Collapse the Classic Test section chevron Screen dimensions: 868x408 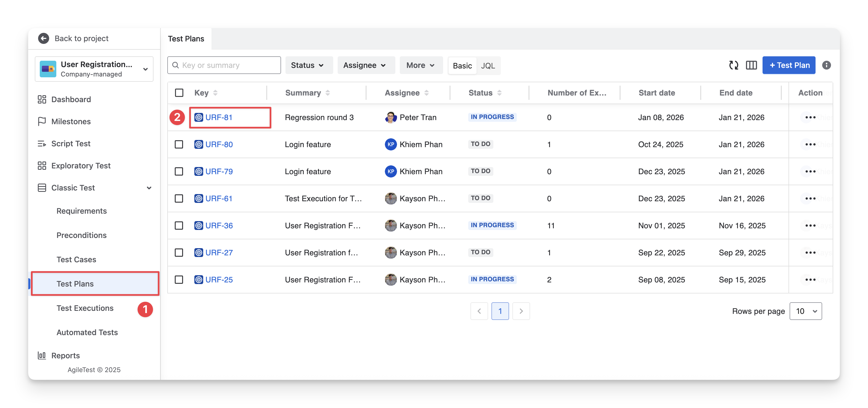point(149,188)
